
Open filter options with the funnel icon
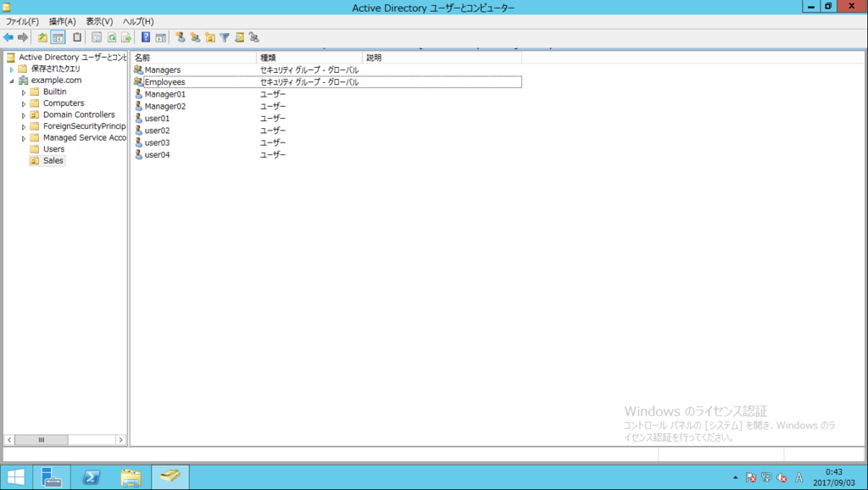click(x=224, y=37)
